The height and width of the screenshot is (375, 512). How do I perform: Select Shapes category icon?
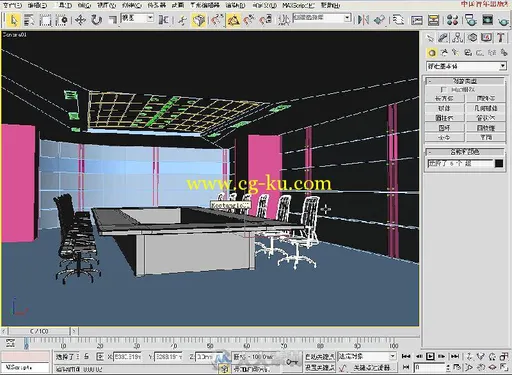(x=444, y=53)
